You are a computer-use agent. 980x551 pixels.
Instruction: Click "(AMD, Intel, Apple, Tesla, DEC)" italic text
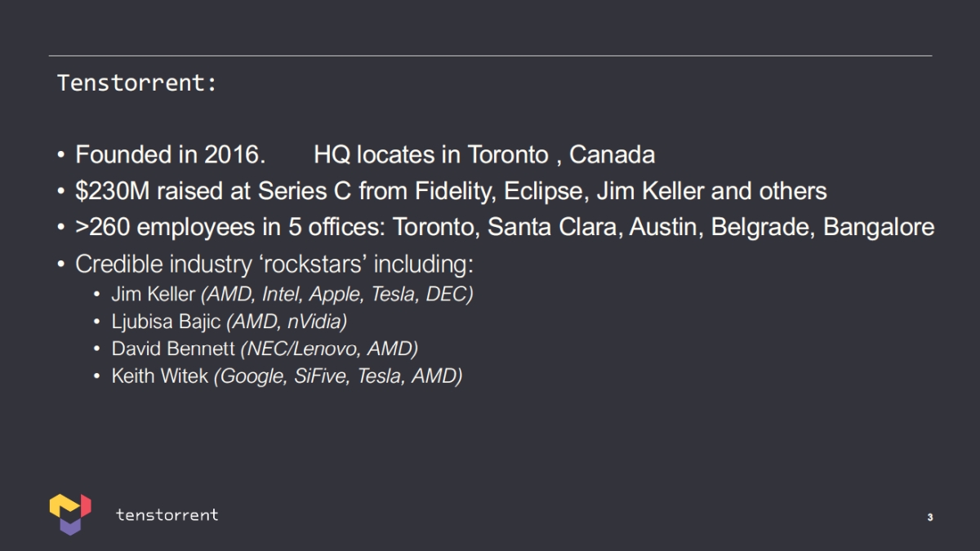(336, 294)
